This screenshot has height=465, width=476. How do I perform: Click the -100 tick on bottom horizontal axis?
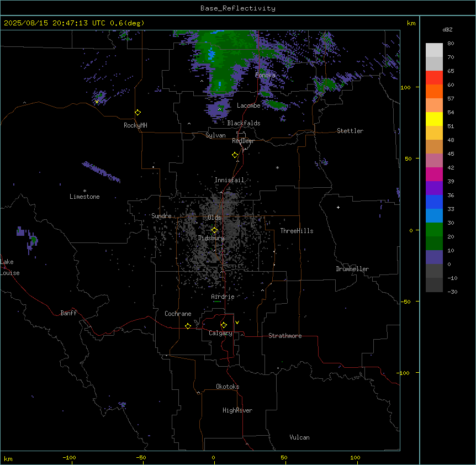[69, 458]
